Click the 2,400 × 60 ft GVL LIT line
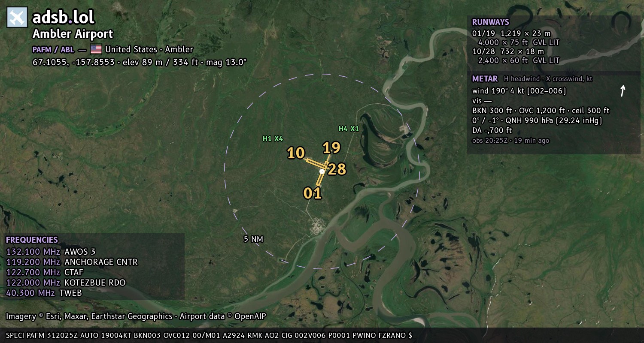 [x=519, y=60]
